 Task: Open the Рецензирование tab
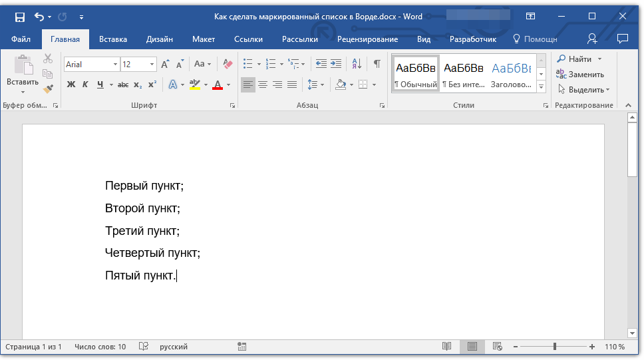click(x=367, y=39)
